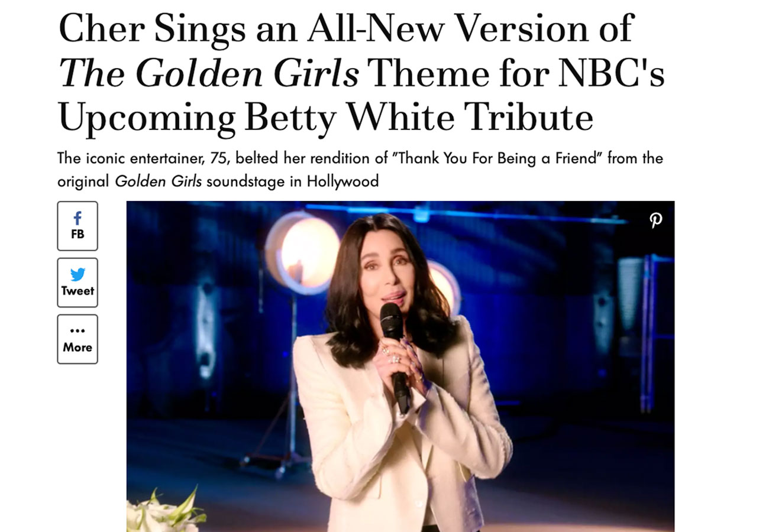This screenshot has height=532, width=769.
Task: Click the FB label under Facebook logo
Action: pos(77,234)
